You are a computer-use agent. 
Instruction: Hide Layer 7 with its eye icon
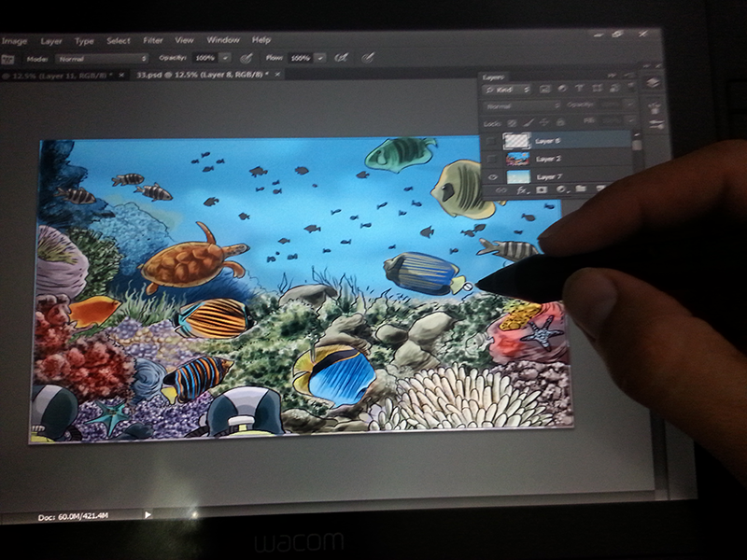coord(494,177)
